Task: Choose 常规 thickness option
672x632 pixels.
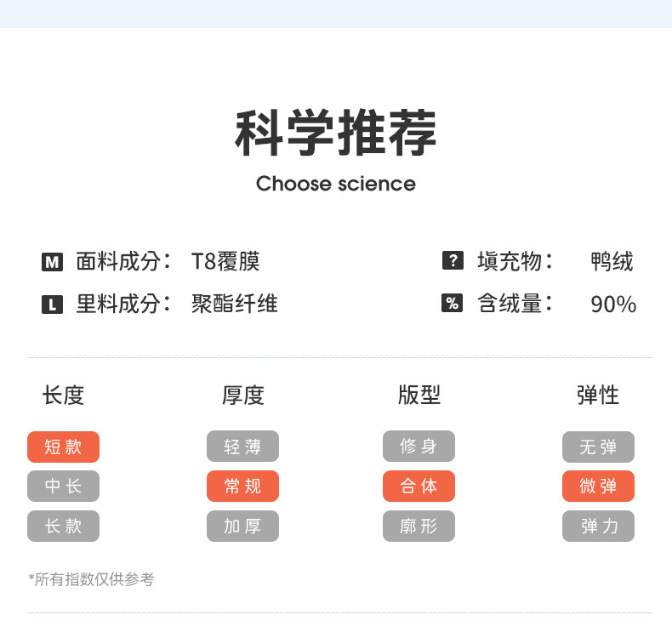Action: (x=242, y=486)
